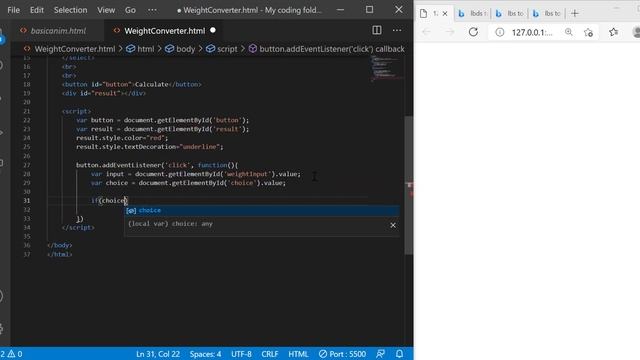
Task: Click line number 31 in the gutter
Action: 27,200
